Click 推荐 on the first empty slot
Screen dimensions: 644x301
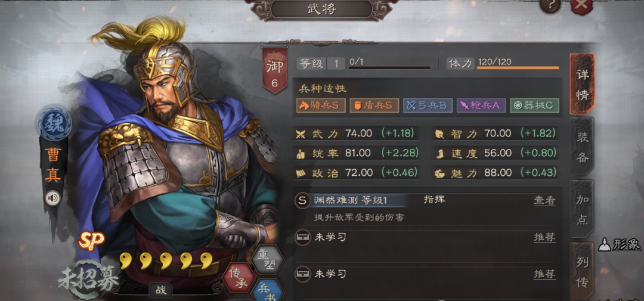point(544,237)
